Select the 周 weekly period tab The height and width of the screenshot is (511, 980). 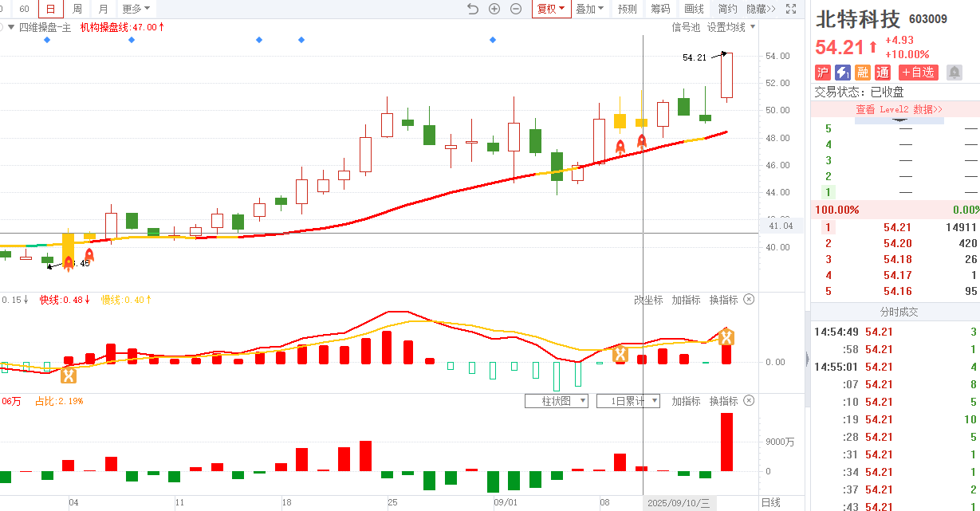(x=77, y=9)
